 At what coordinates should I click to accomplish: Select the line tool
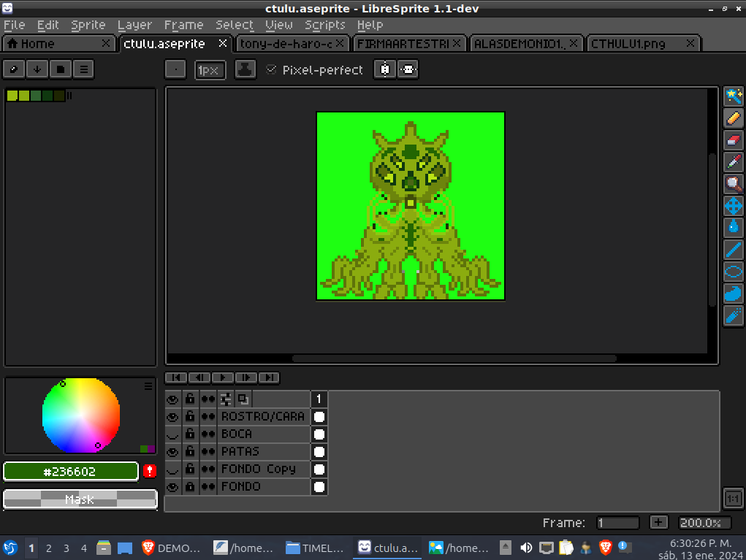pyautogui.click(x=733, y=250)
